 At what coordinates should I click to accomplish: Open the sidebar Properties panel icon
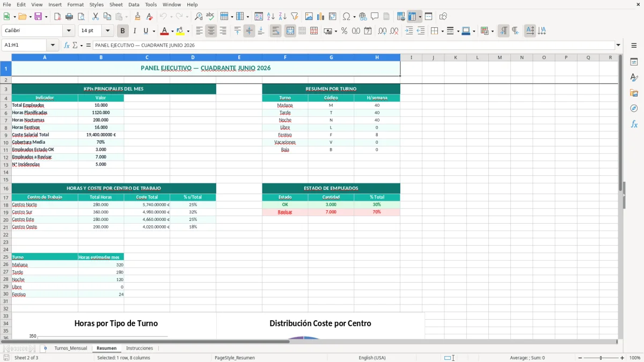634,62
